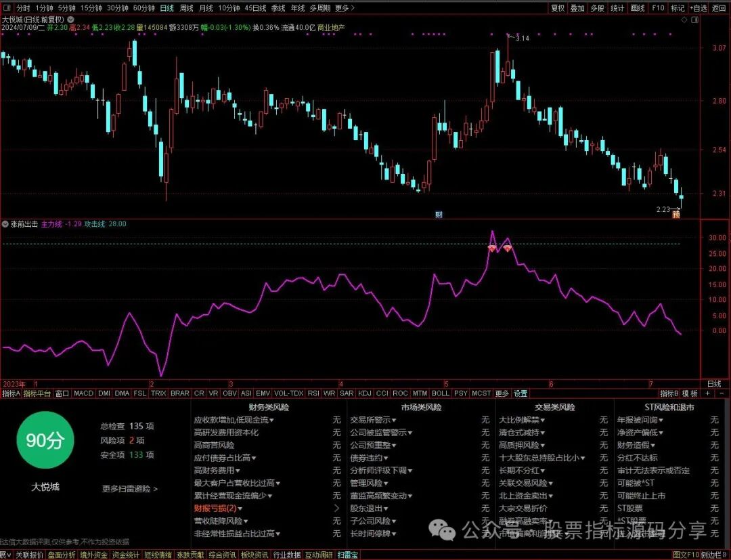Click 设置 in the indicator bar
731x560 pixels.
[x=520, y=393]
